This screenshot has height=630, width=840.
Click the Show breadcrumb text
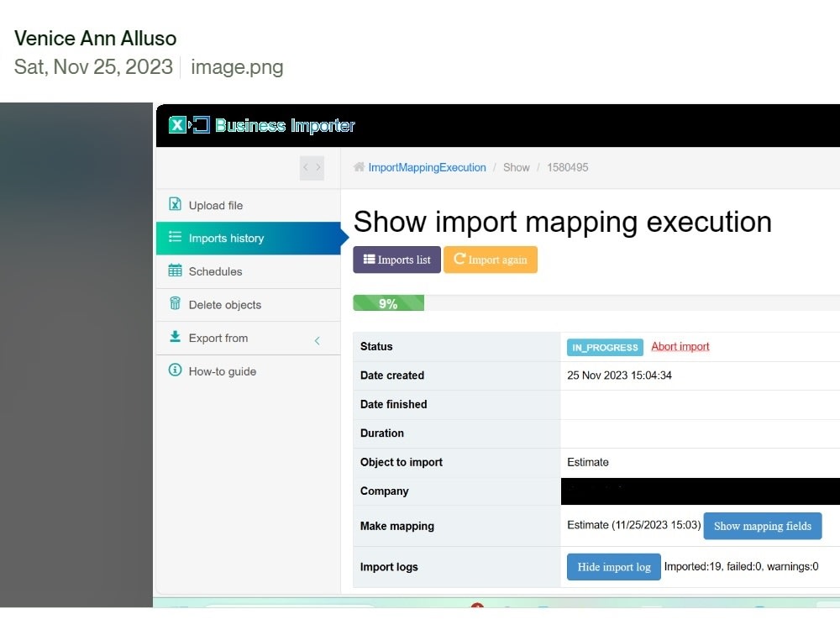(x=517, y=168)
